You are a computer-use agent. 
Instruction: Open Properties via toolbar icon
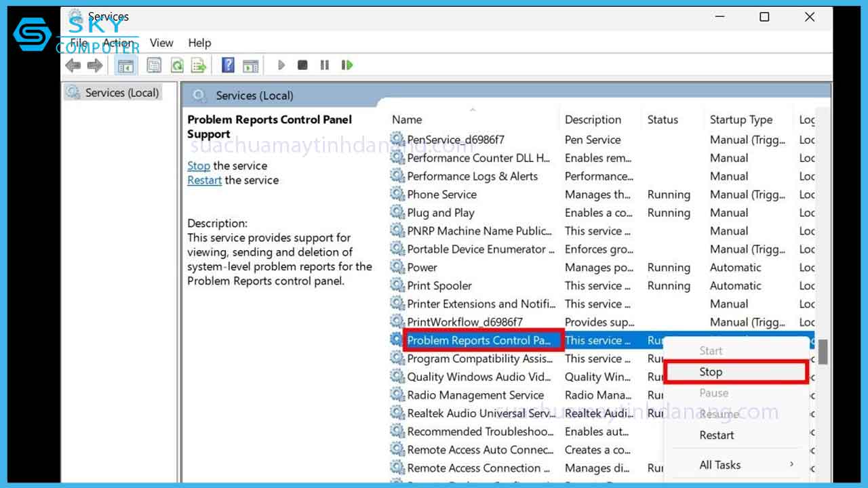[x=155, y=65]
